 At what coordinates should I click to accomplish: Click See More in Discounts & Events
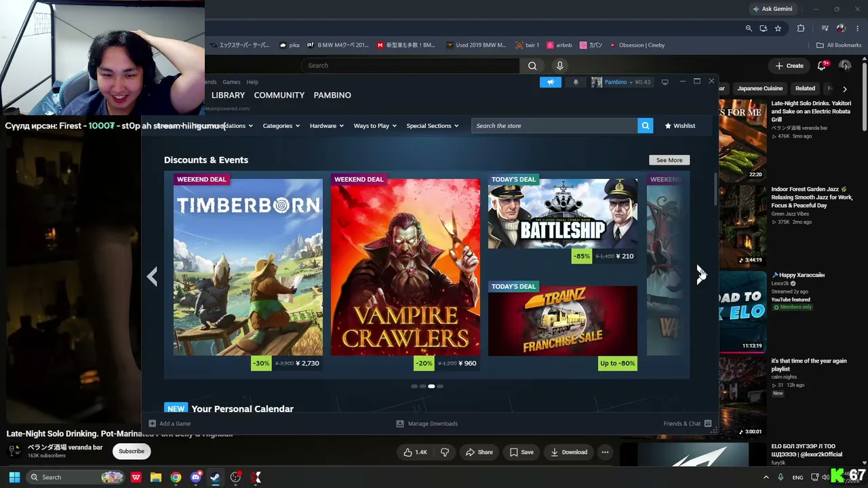tap(669, 160)
